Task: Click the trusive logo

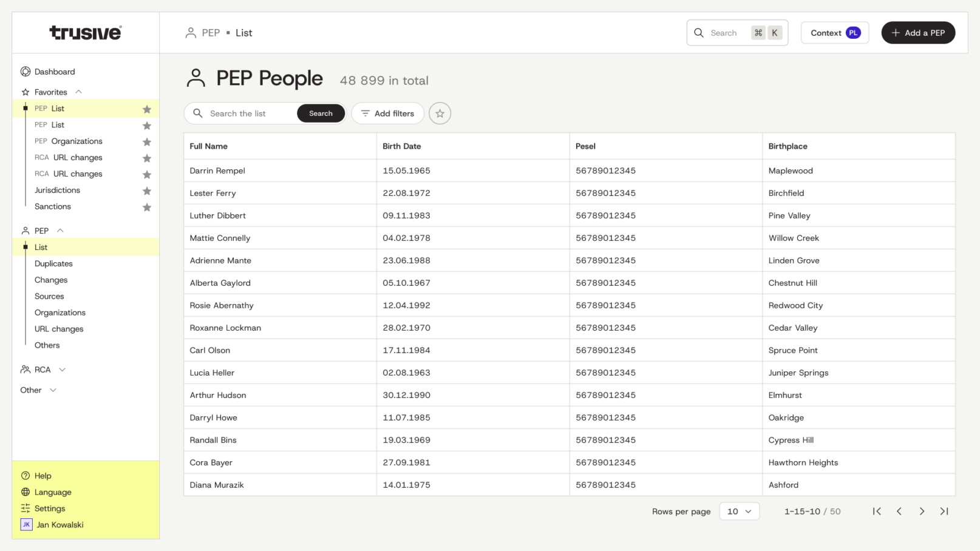Action: pos(86,33)
